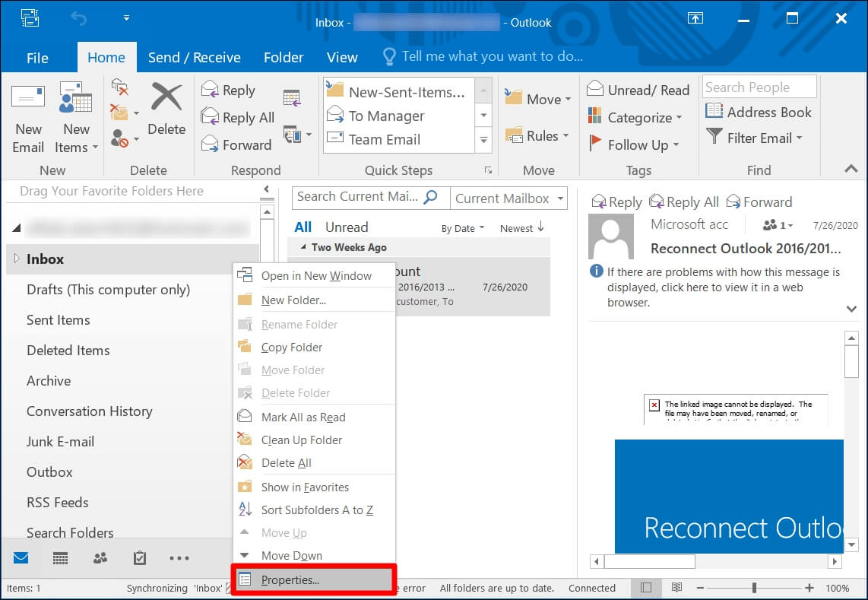Open the Current Mailbox scope dropdown

pyautogui.click(x=508, y=198)
